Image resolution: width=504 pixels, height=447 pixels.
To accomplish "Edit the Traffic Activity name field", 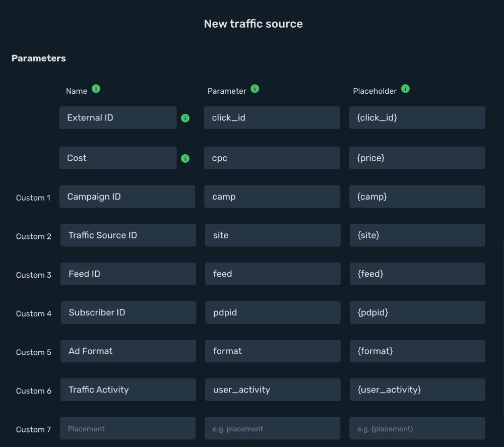I will tap(128, 390).
